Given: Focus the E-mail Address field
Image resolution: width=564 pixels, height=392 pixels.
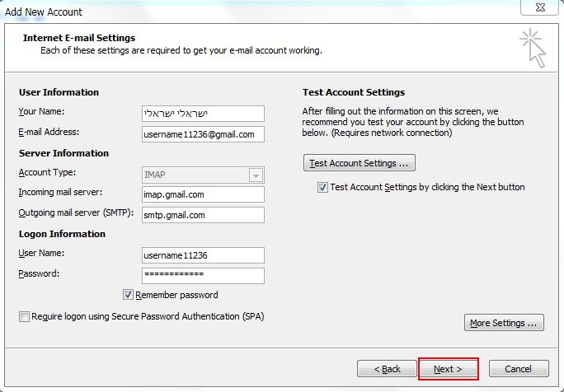Looking at the screenshot, I should click(203, 134).
